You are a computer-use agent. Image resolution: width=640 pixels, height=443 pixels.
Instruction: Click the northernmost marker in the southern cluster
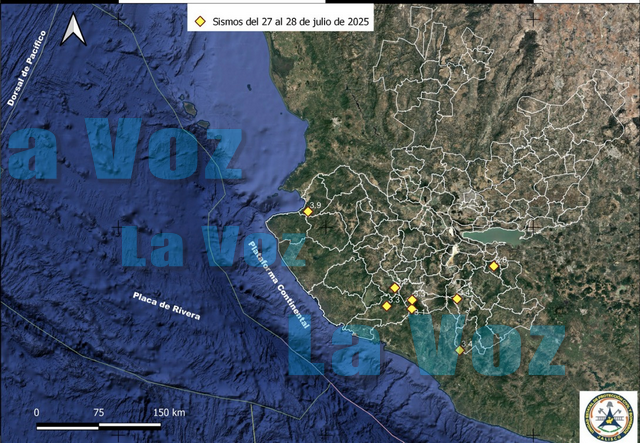click(x=394, y=288)
